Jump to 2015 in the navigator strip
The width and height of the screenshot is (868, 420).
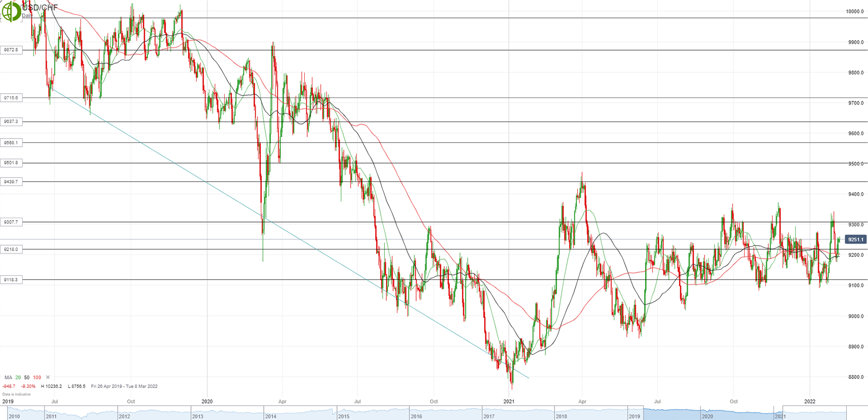tap(344, 416)
